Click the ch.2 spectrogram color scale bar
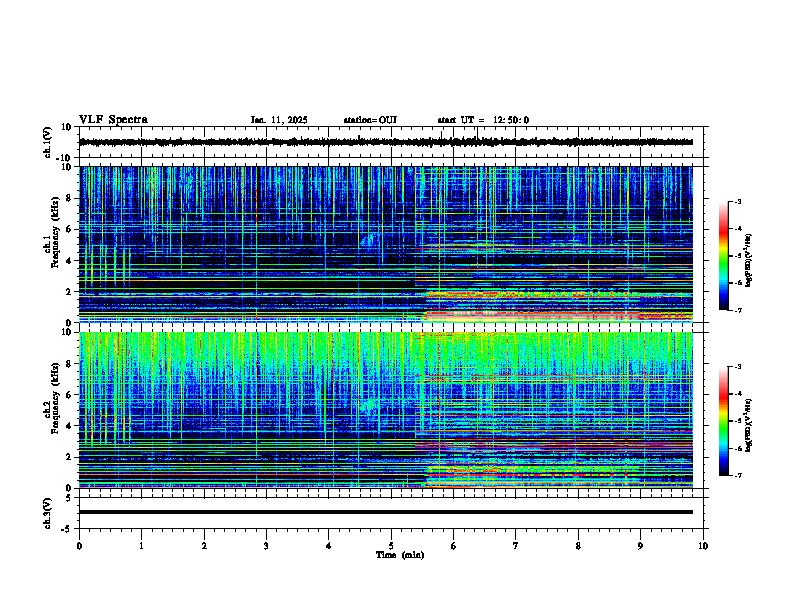 coord(724,421)
